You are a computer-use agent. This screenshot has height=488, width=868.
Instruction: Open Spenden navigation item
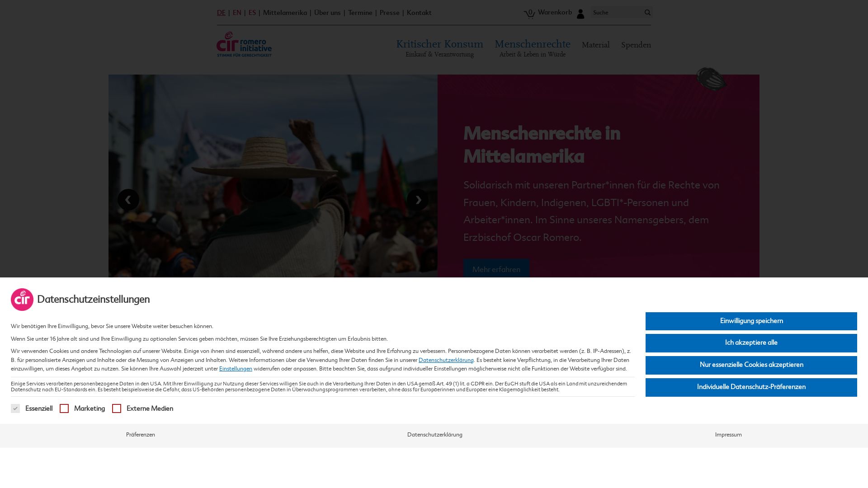pos(636,45)
